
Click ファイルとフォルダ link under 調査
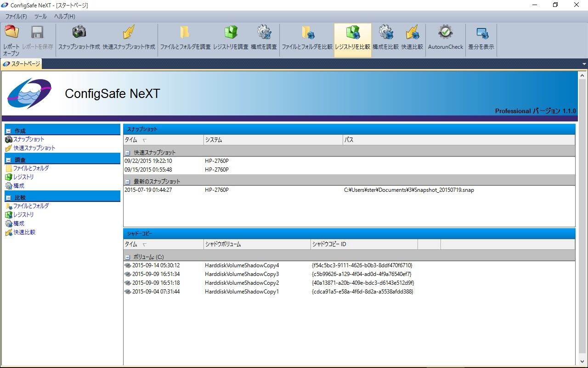(x=31, y=168)
